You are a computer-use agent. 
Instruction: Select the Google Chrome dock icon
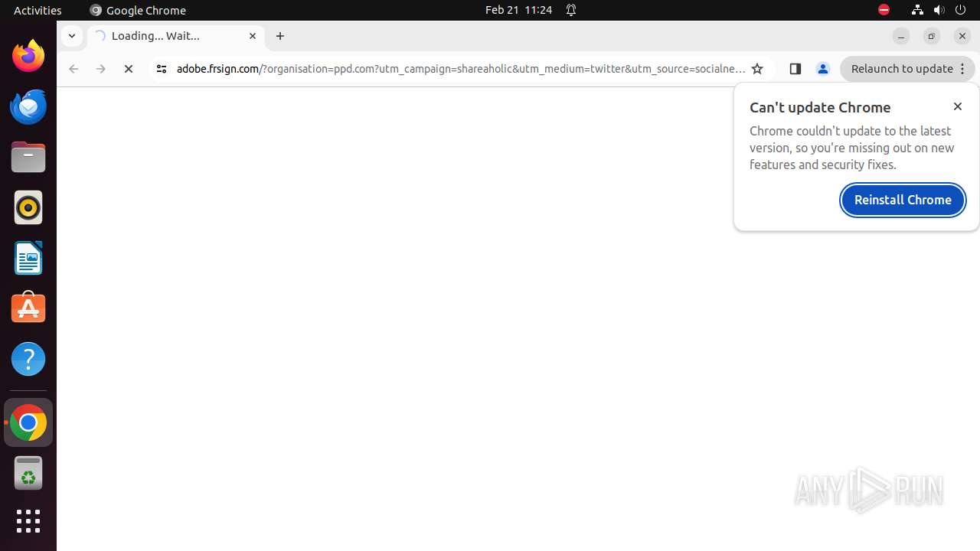(28, 422)
